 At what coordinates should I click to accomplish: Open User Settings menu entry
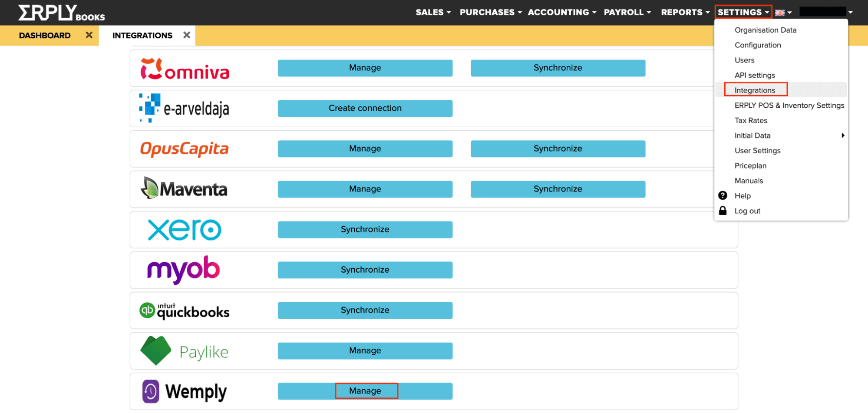click(757, 151)
